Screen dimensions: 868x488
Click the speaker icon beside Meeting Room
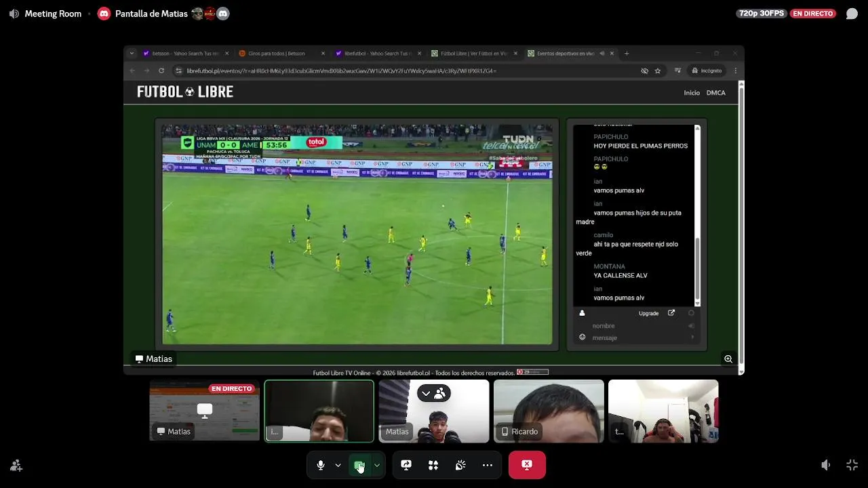tap(14, 14)
